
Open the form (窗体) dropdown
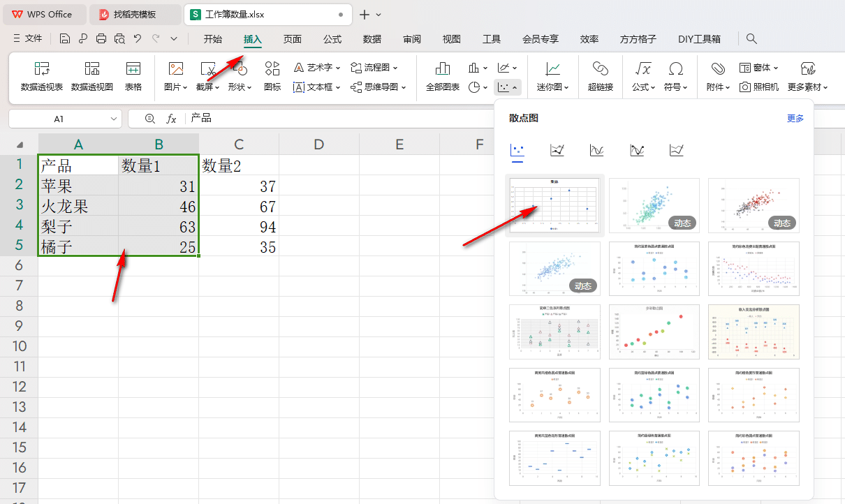pos(759,68)
